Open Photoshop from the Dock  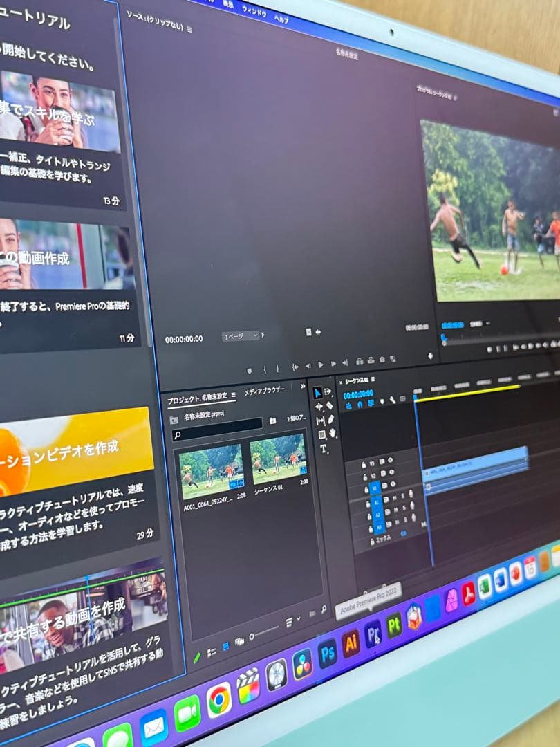point(327,652)
